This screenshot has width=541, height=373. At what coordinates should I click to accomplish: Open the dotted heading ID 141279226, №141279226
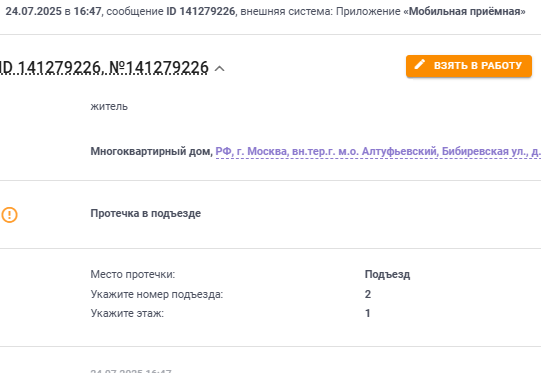point(104,68)
